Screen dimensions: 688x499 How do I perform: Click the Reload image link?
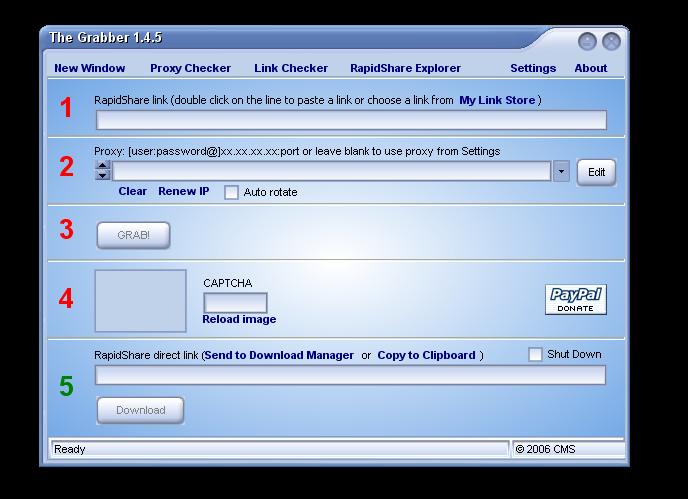[239, 320]
